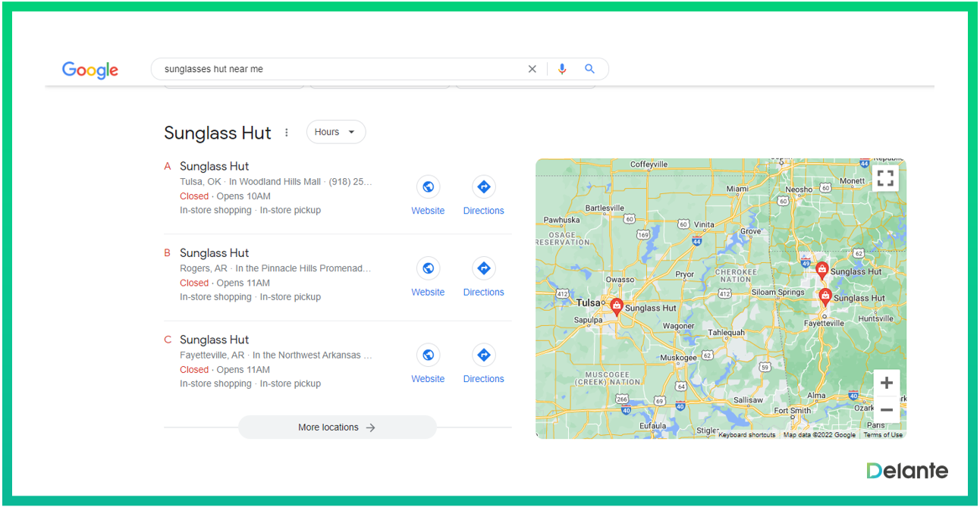
Task: Open the more options menu beside Sunglass Hut heading
Action: pos(287,133)
